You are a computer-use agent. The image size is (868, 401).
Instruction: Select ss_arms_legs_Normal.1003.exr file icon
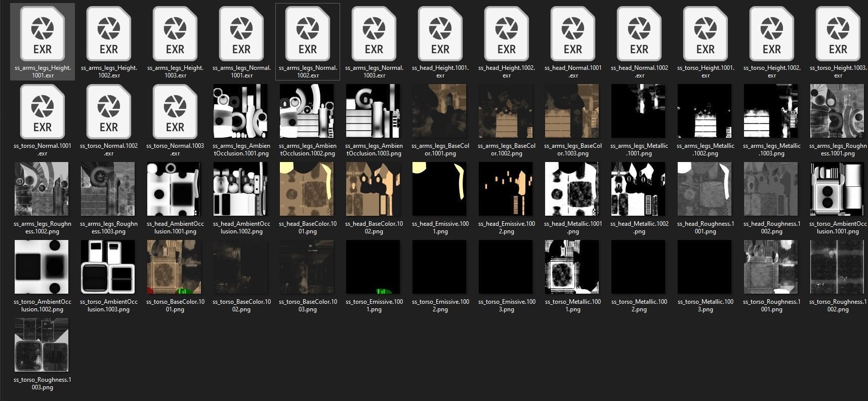pos(374,33)
